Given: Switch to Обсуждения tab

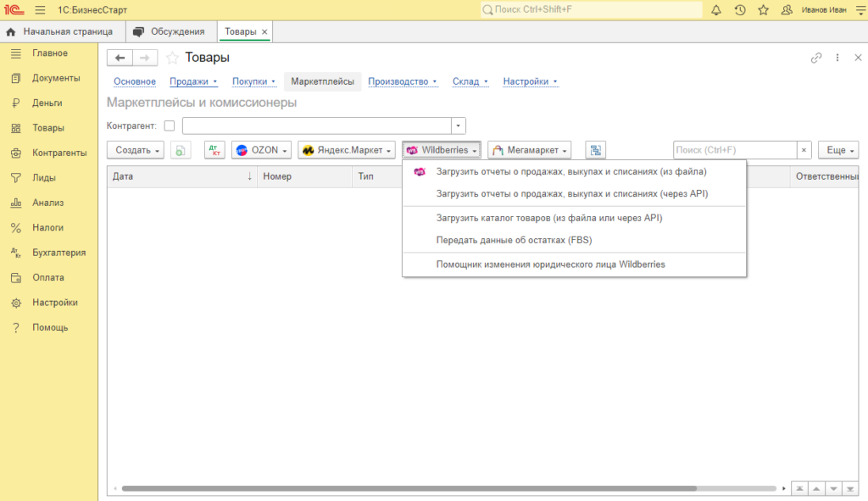Looking at the screenshot, I should (x=171, y=31).
